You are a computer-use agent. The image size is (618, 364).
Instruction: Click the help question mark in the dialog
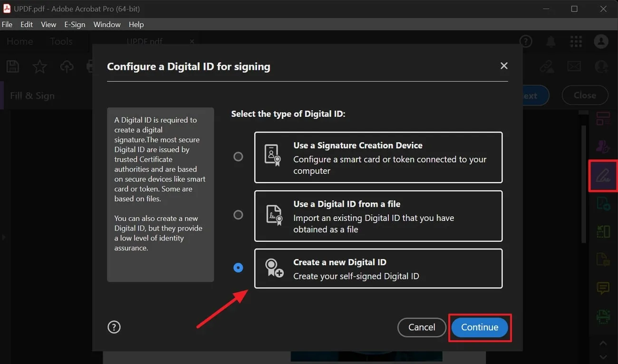[114, 327]
